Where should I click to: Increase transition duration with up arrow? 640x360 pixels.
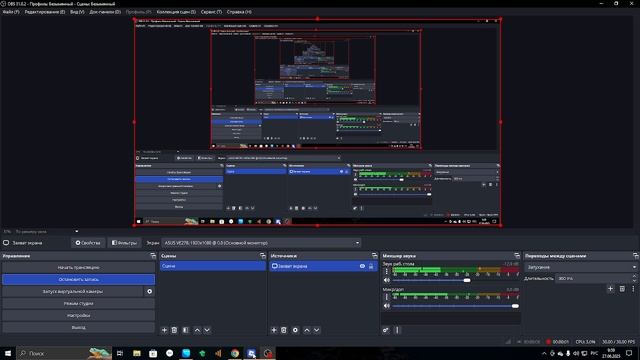(x=634, y=276)
